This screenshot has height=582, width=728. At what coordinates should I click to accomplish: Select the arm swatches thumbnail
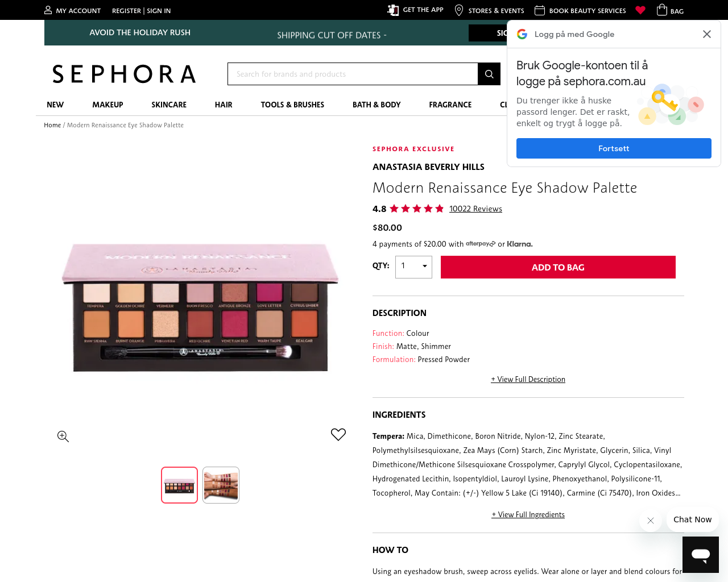coord(221,485)
